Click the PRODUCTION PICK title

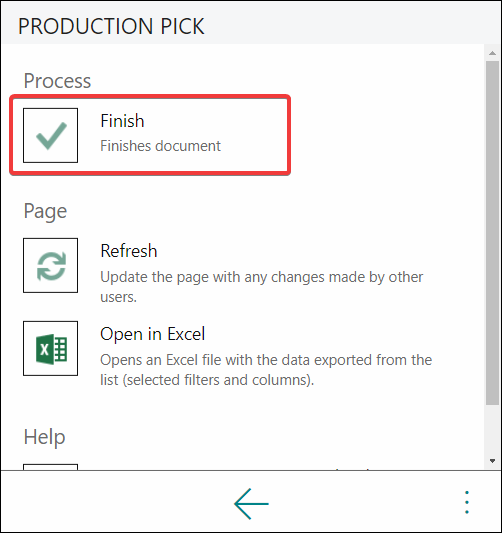tap(111, 26)
